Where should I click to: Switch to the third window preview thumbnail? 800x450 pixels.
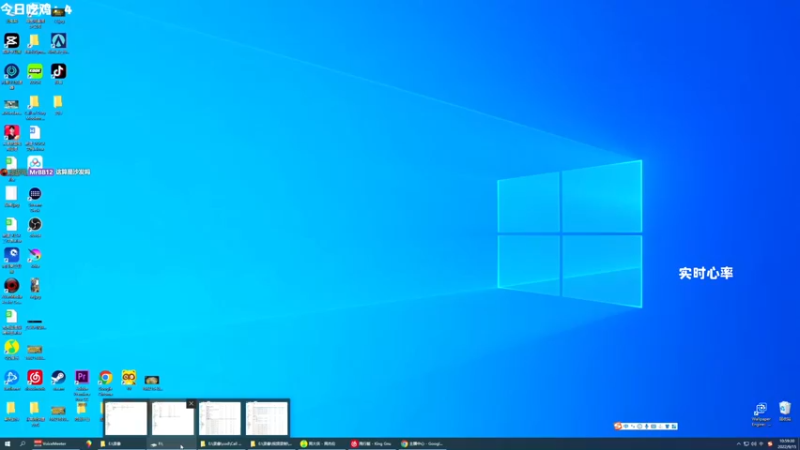pyautogui.click(x=220, y=418)
